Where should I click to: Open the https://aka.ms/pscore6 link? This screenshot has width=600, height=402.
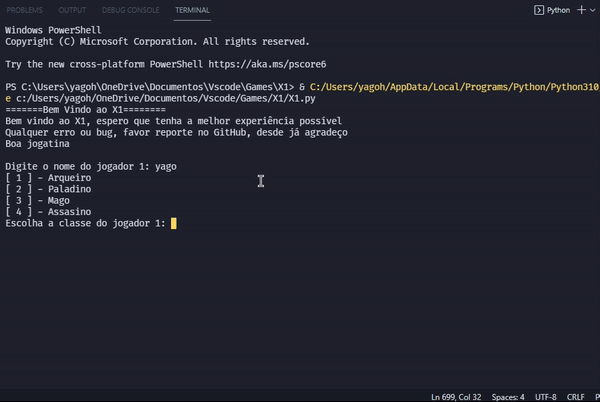click(x=267, y=64)
